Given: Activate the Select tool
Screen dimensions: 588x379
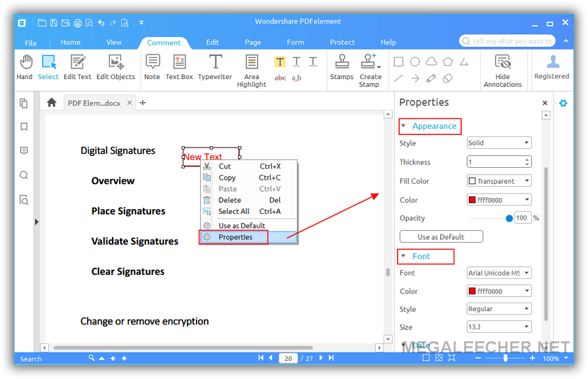Looking at the screenshot, I should pyautogui.click(x=48, y=67).
